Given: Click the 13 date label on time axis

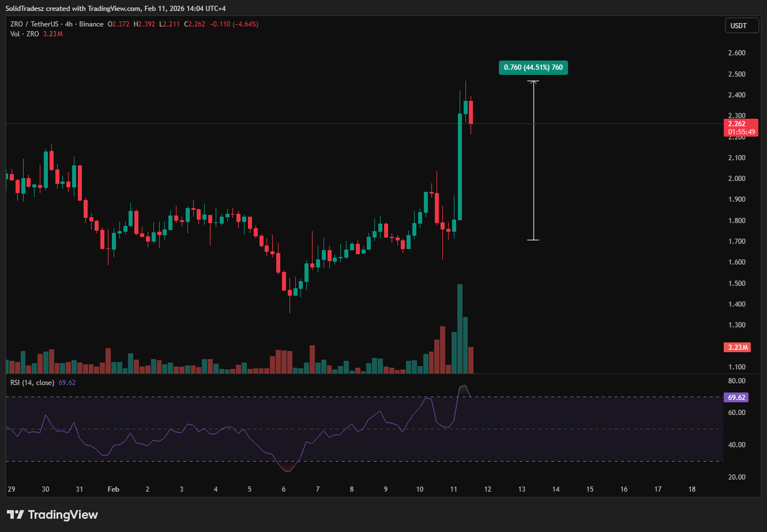Looking at the screenshot, I should 522,489.
